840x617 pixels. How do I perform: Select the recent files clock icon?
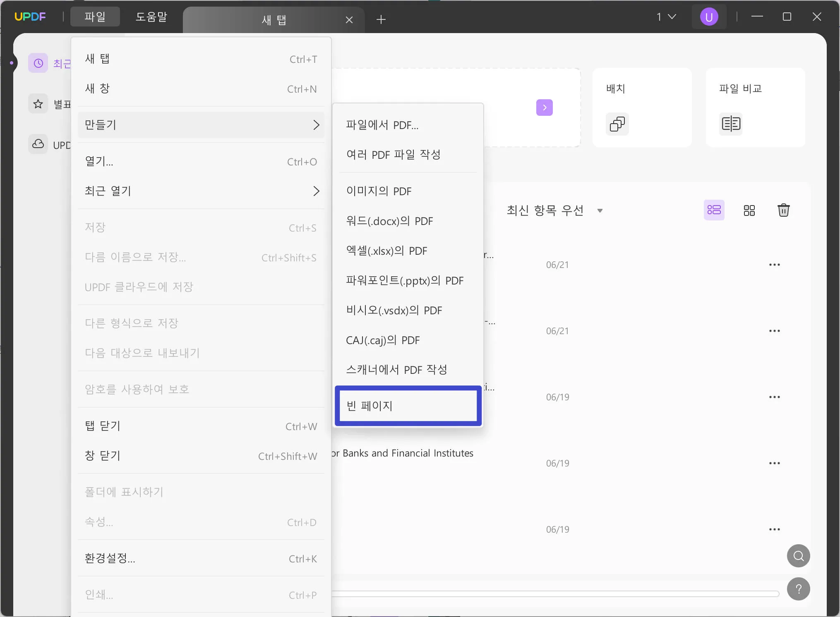38,63
